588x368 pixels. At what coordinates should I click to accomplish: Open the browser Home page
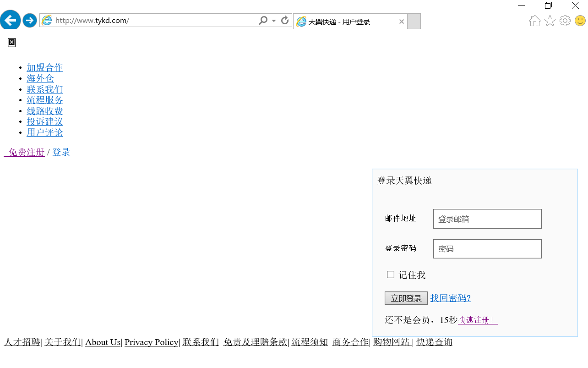[534, 21]
